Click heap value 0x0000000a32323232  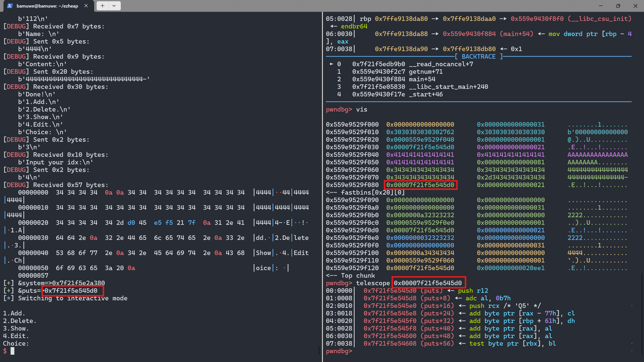pos(420,215)
